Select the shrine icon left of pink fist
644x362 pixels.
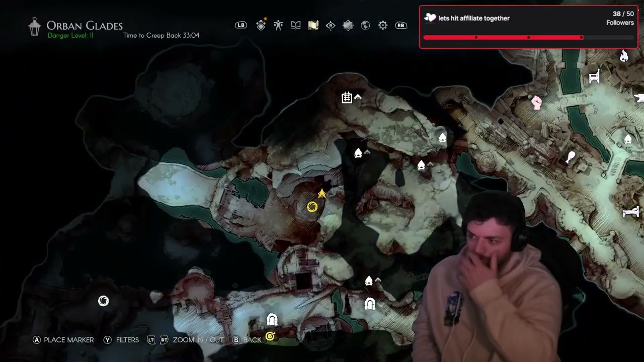coord(442,138)
